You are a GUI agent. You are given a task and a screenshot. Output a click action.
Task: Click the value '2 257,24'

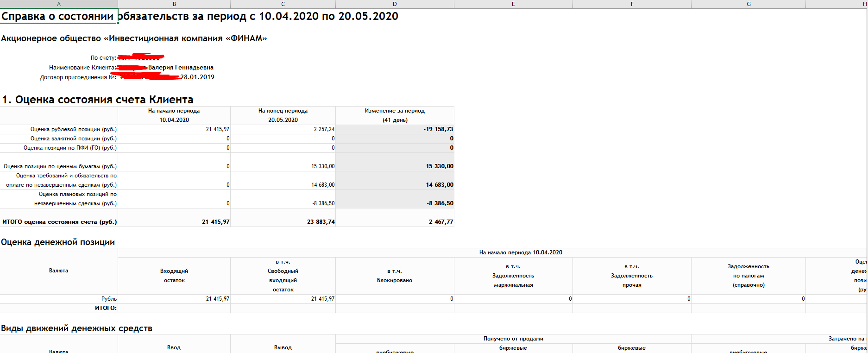(324, 129)
